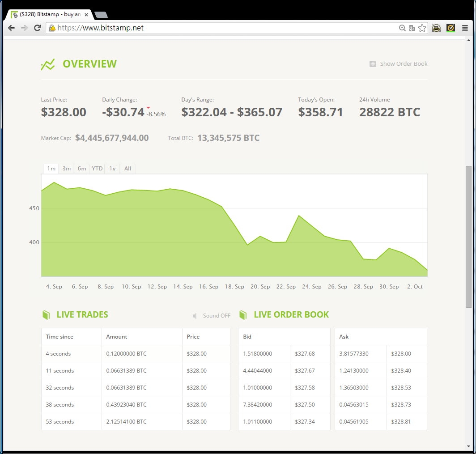Click the 450 y-axis label

(34, 208)
